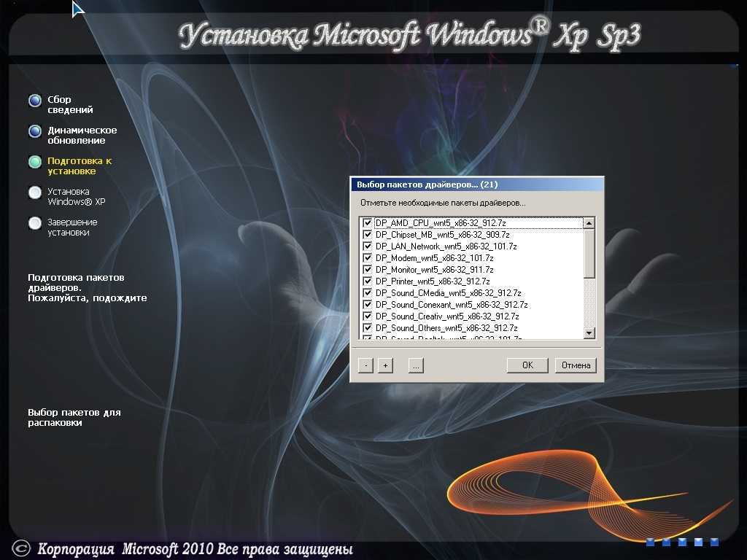Select DP_LAN_Network_wnt5_x86-32_101.7z row text
The height and width of the screenshot is (560, 747).
(x=446, y=246)
